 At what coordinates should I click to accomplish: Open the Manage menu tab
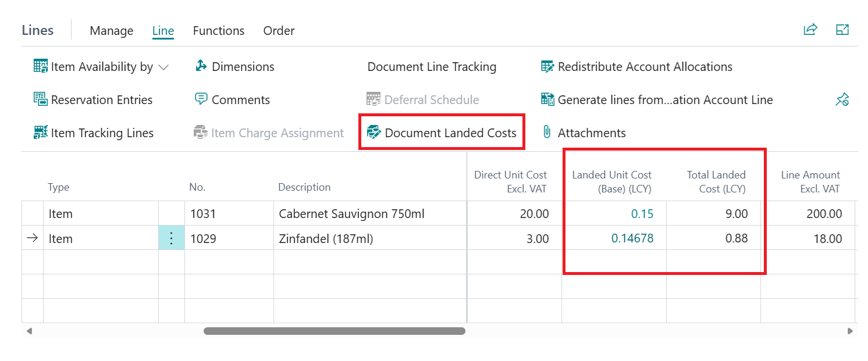[x=111, y=31]
